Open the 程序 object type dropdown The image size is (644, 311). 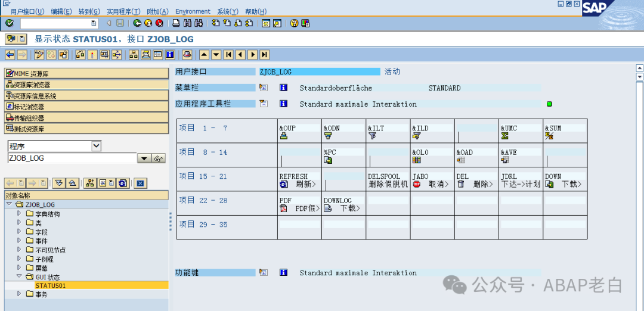coord(97,145)
